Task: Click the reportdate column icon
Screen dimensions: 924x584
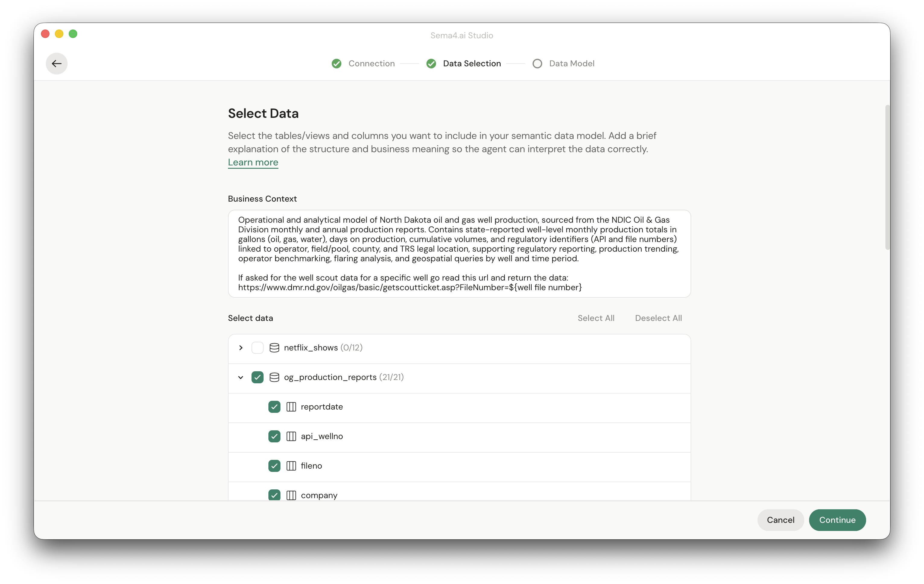Action: [x=291, y=407]
